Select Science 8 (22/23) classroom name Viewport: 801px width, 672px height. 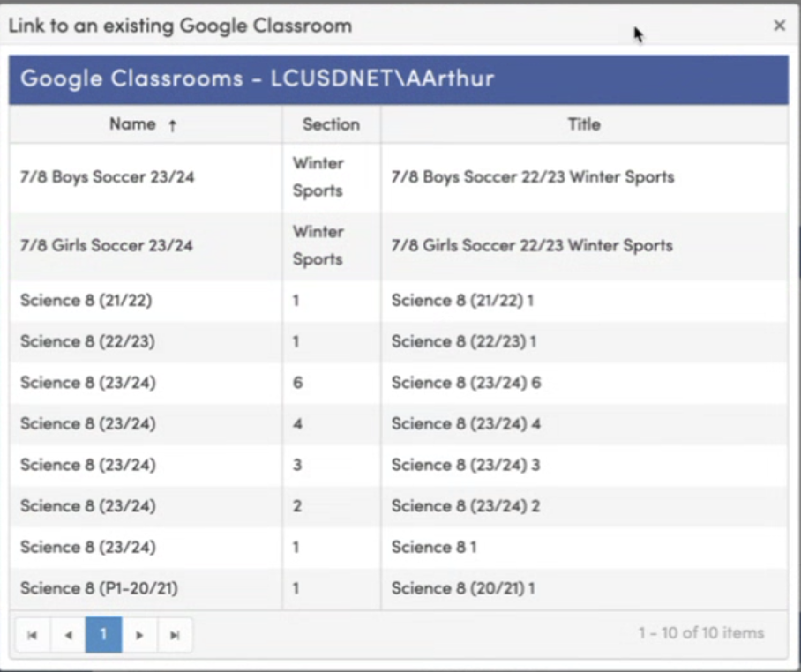pyautogui.click(x=87, y=341)
